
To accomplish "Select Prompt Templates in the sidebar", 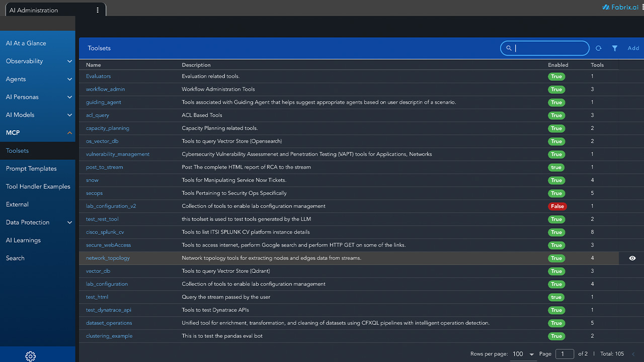I will click(x=31, y=168).
